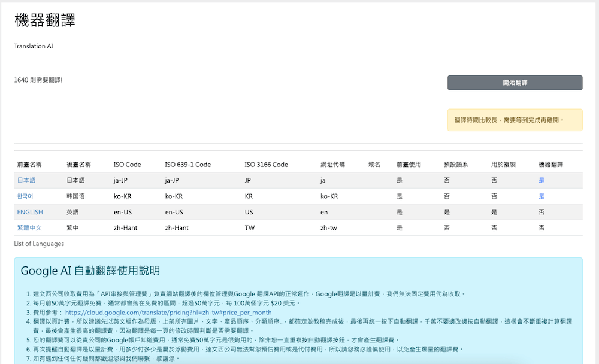Click the yellow 翻譯時間比較長 notice

515,120
